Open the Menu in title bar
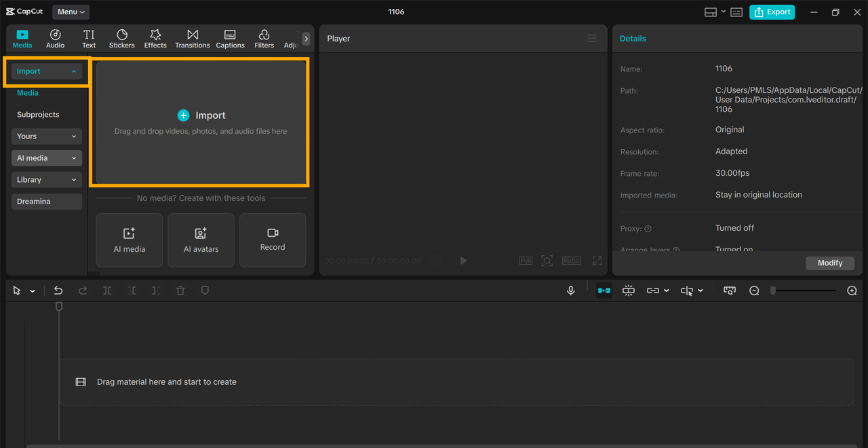The height and width of the screenshot is (448, 868). pyautogui.click(x=71, y=12)
